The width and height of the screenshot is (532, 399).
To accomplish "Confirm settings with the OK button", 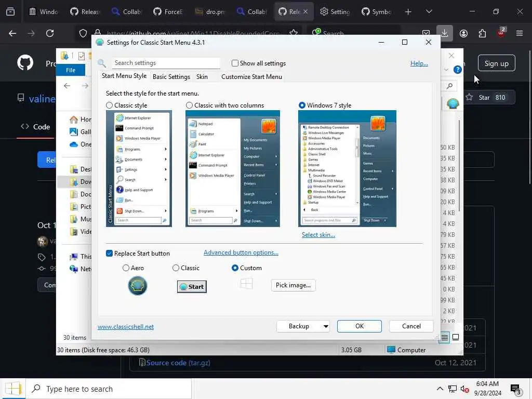I will click(360, 326).
